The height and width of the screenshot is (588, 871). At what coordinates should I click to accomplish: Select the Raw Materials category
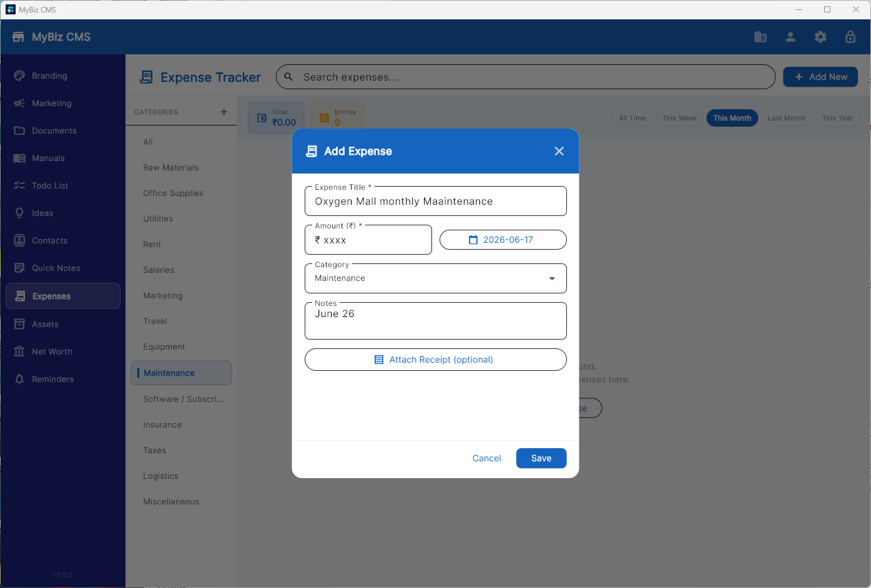click(x=181, y=167)
